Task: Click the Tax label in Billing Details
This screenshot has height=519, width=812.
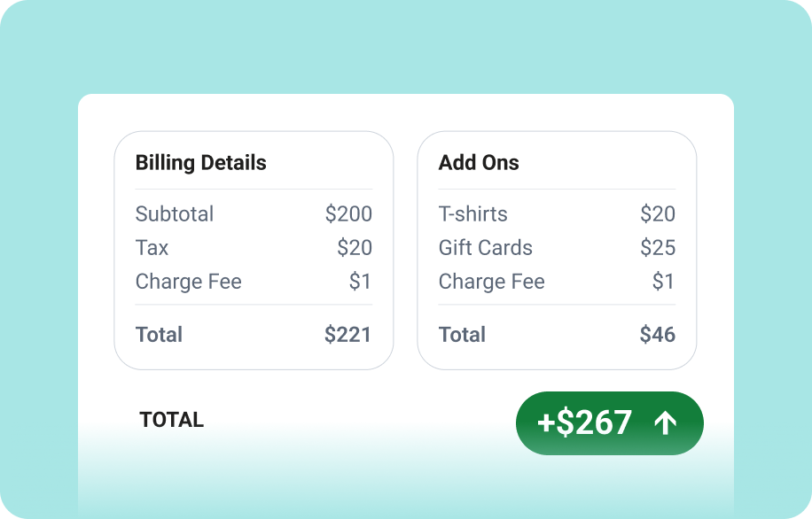Action: (x=152, y=247)
